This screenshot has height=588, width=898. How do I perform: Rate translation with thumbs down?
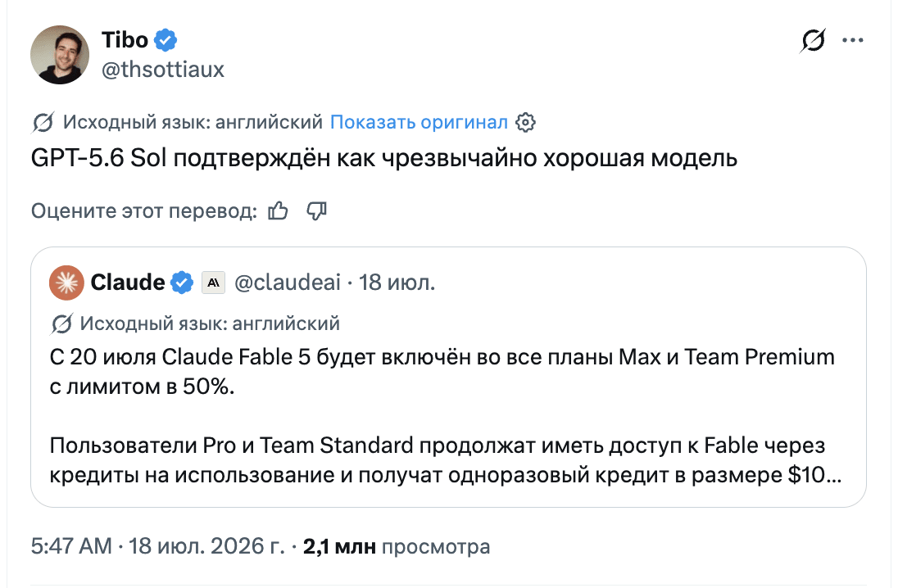pos(316,210)
